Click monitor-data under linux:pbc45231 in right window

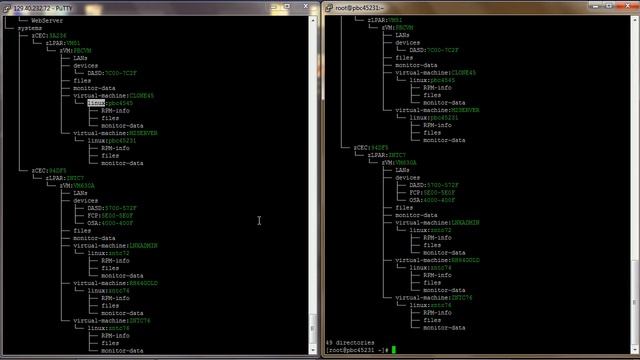(x=444, y=140)
